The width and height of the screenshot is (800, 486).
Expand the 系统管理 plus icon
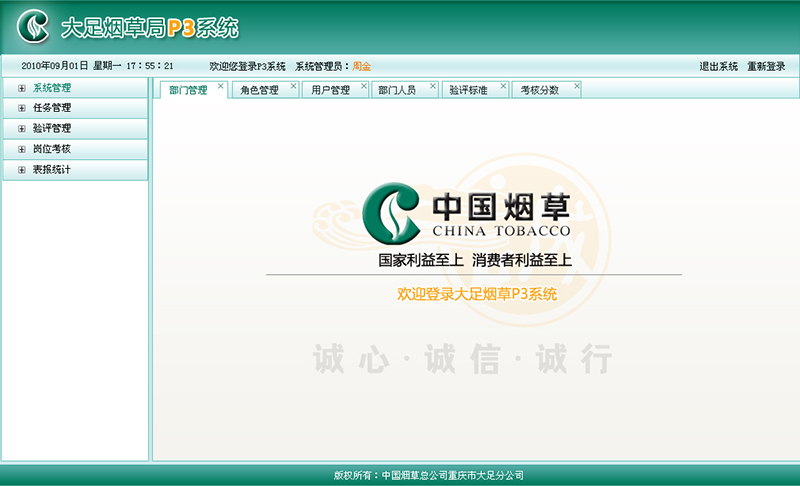click(x=21, y=88)
